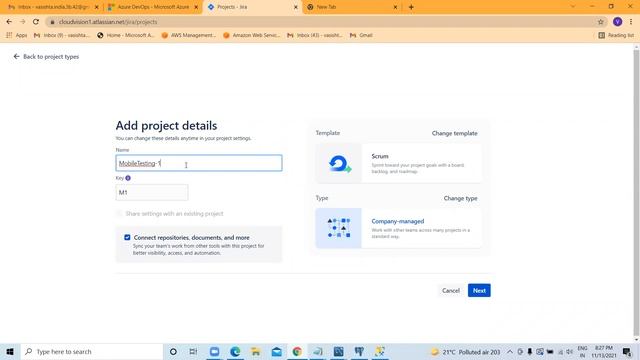The height and width of the screenshot is (360, 640).
Task: Click Back to project types link
Action: (51, 56)
